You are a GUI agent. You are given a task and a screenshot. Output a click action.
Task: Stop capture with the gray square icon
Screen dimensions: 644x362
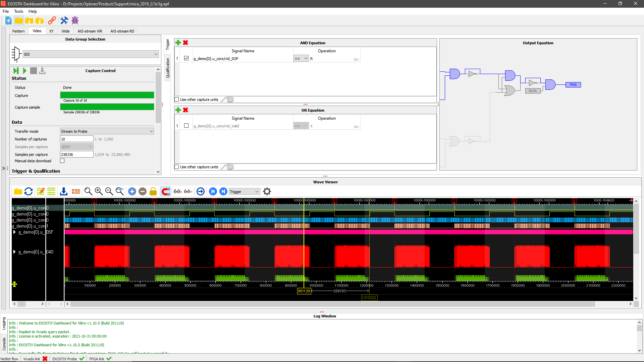[34, 71]
